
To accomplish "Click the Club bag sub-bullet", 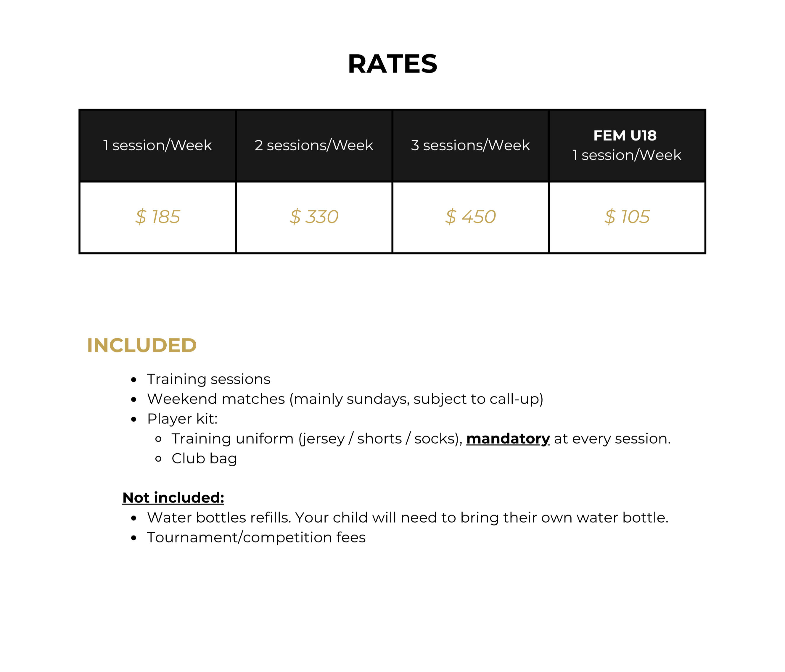I will point(204,459).
